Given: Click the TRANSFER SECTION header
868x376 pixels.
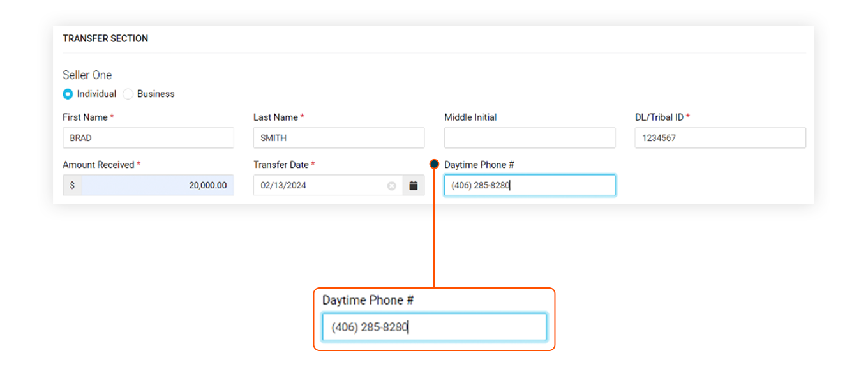Looking at the screenshot, I should pyautogui.click(x=105, y=38).
